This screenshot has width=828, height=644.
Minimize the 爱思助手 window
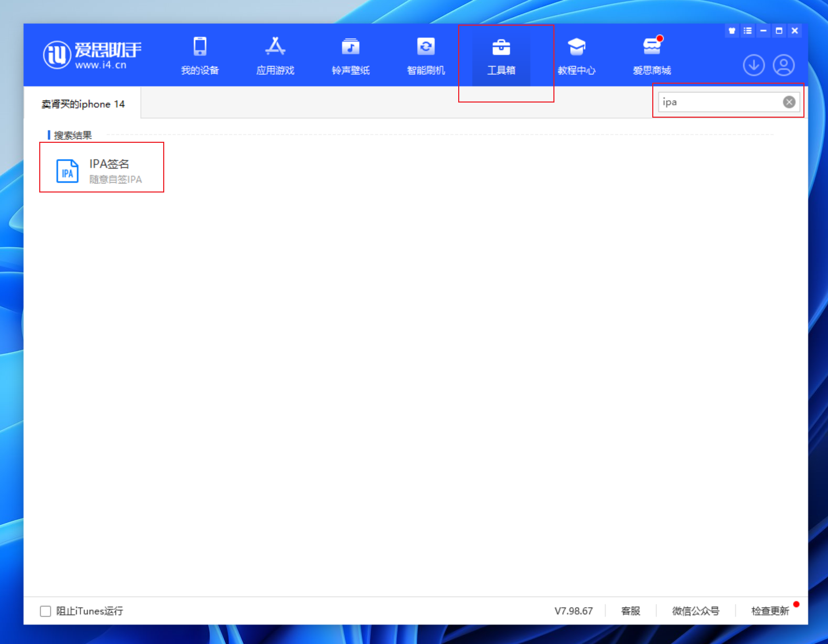763,31
